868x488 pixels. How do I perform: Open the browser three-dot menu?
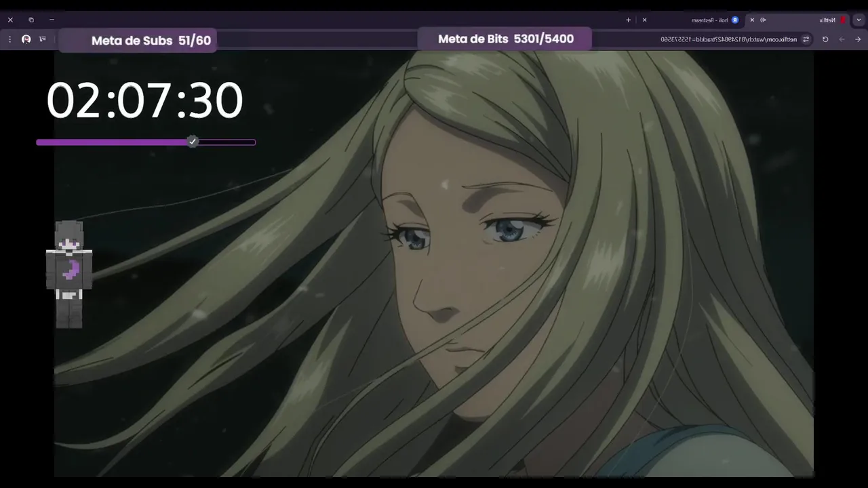click(x=9, y=39)
